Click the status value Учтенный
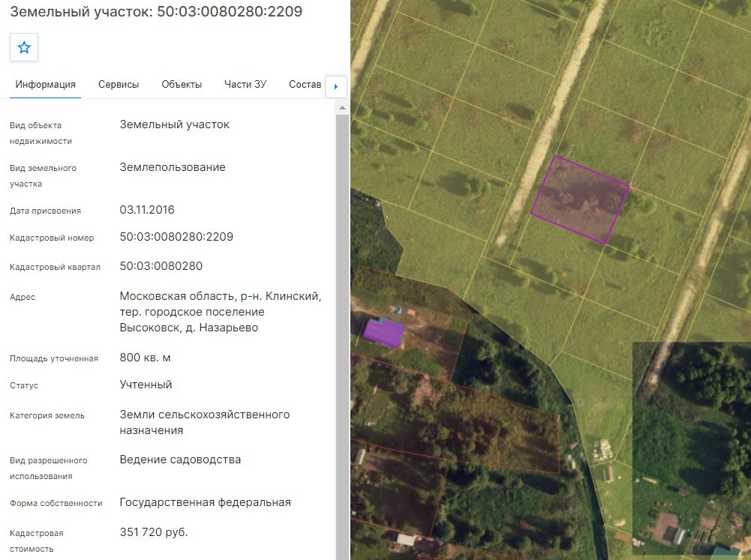The height and width of the screenshot is (560, 751). coord(146,385)
